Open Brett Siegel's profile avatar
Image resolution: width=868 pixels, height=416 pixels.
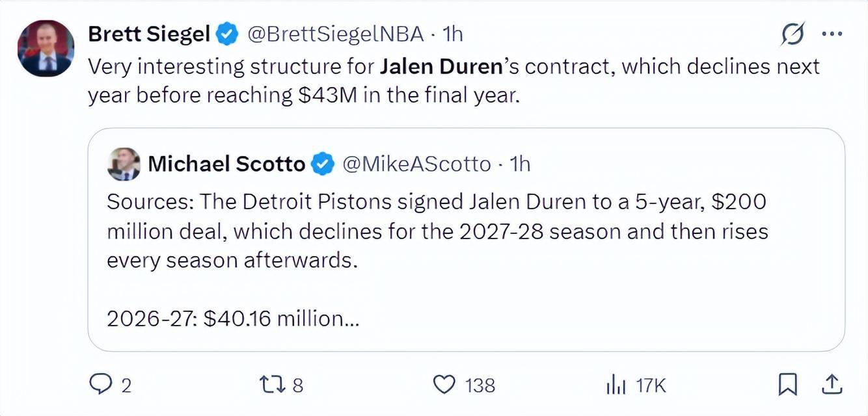click(x=46, y=48)
